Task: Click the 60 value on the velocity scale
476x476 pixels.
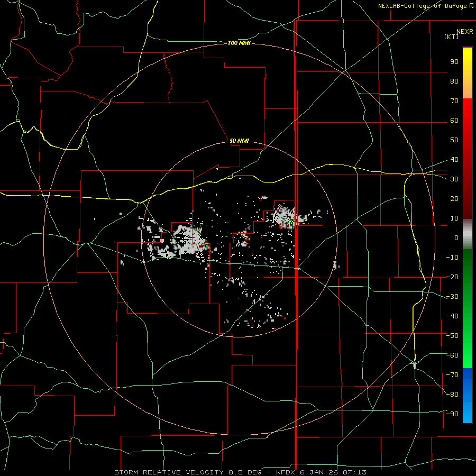Action: [454, 121]
